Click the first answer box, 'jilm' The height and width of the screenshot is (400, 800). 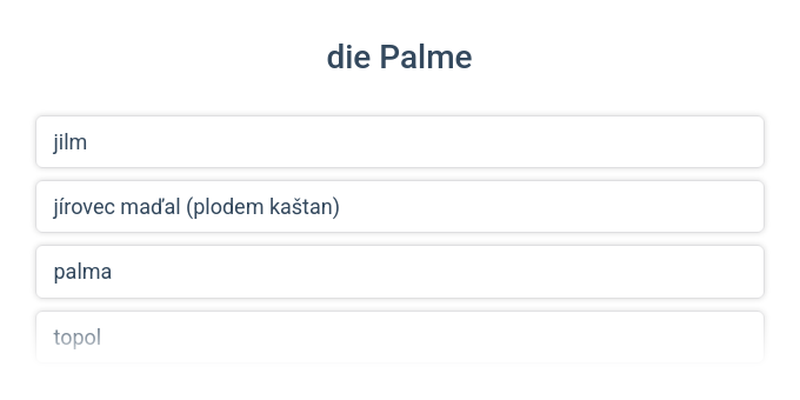400,142
